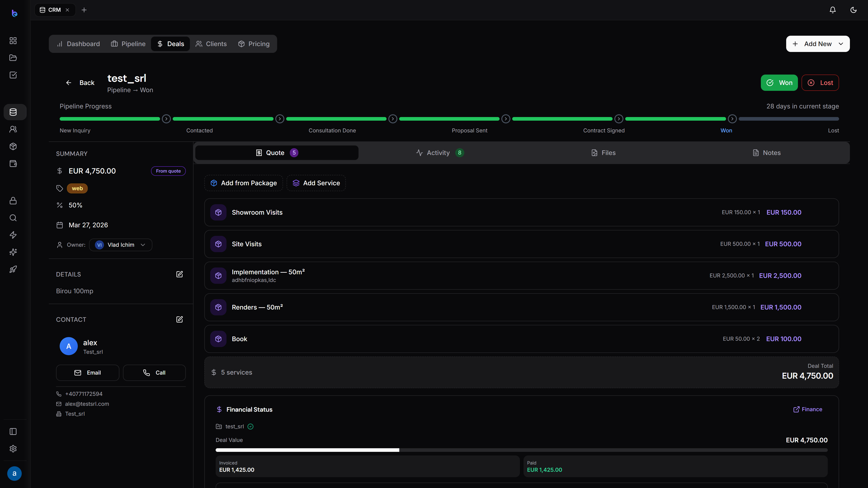This screenshot has height=488, width=868.
Task: Click email alex@testsrl.com
Action: 87,404
